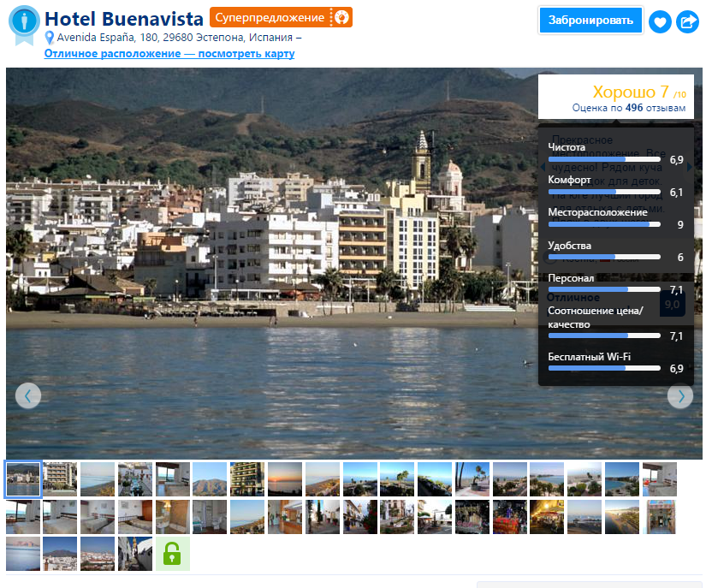Open the Отличное расположение — посмотреть карту link

(x=169, y=54)
